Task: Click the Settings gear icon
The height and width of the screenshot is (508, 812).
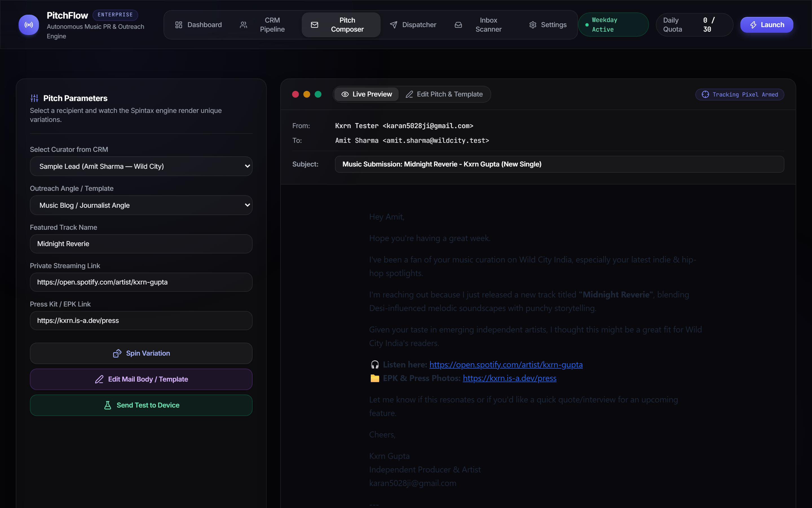Action: point(533,25)
